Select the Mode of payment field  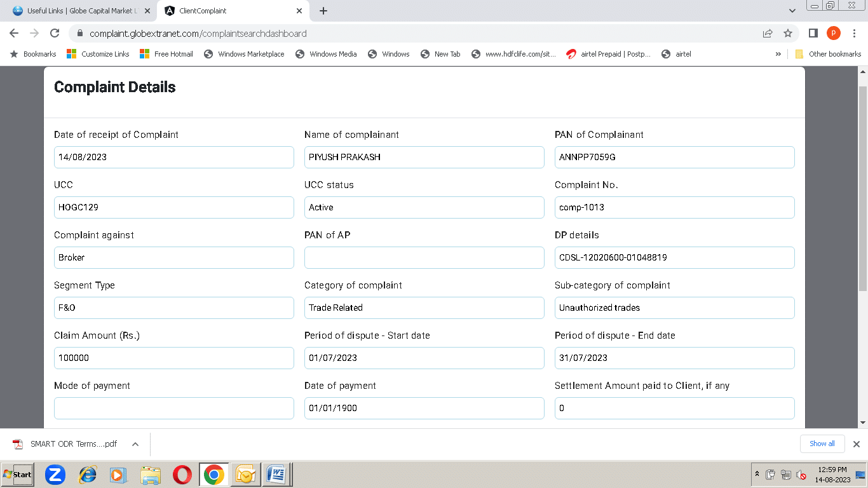(174, 408)
